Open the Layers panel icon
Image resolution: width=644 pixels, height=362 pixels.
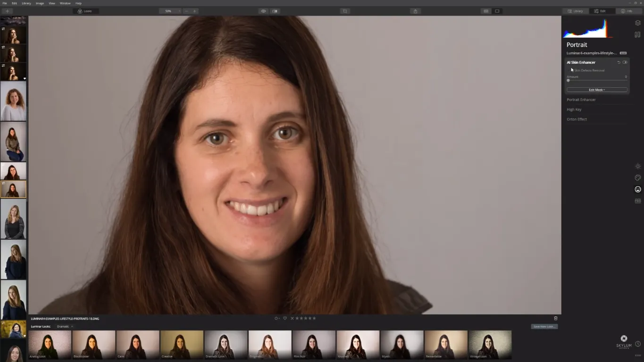637,23
